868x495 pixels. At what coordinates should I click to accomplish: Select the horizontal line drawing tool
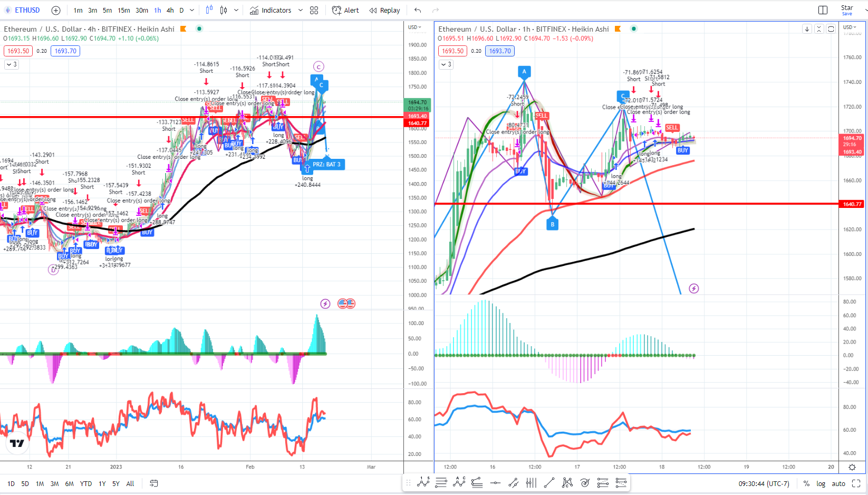pyautogui.click(x=495, y=482)
